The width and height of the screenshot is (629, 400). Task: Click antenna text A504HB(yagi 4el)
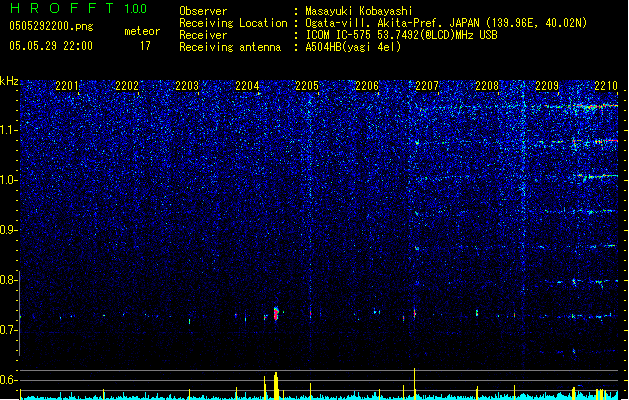[353, 47]
